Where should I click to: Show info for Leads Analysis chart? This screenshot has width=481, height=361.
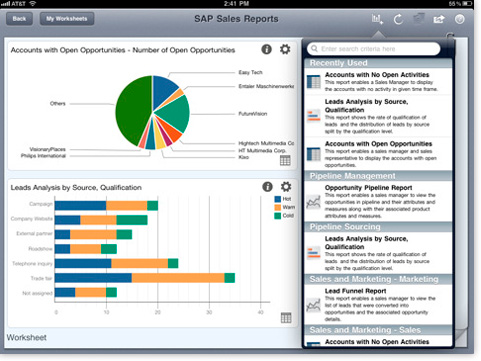pos(267,187)
